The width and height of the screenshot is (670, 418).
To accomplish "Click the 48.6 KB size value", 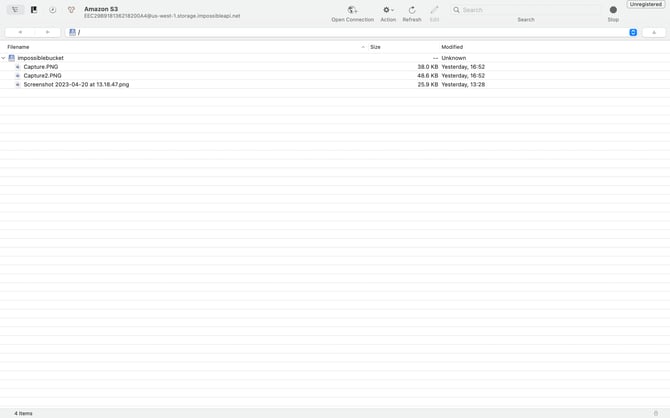I will (427, 76).
